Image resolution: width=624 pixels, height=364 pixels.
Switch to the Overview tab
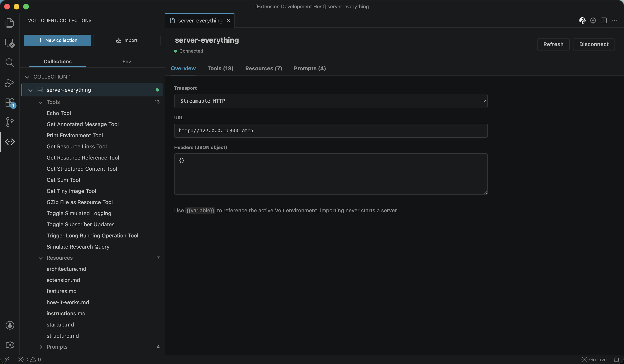pos(183,68)
